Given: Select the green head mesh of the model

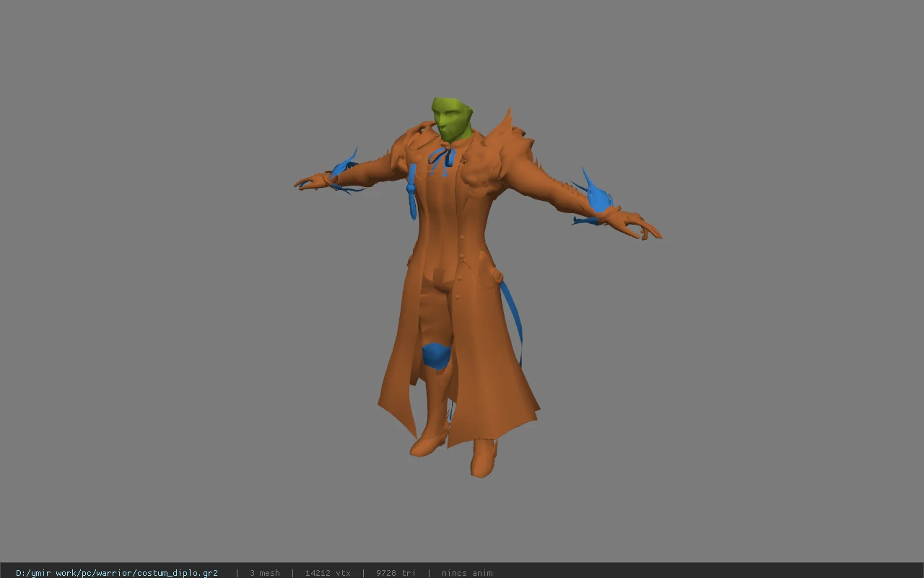Looking at the screenshot, I should point(452,119).
